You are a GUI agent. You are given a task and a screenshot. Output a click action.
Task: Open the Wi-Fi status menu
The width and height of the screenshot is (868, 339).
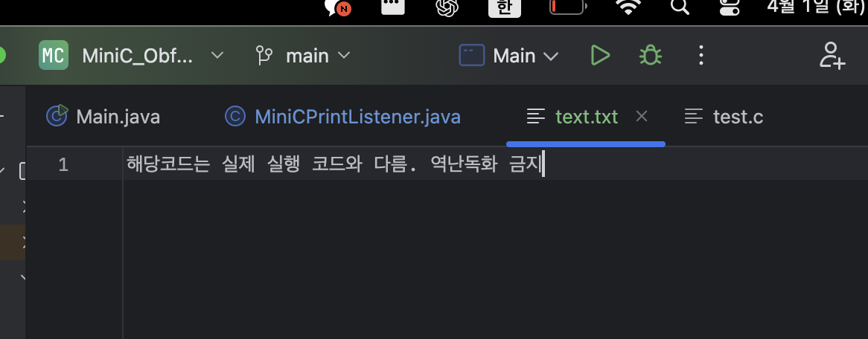[x=628, y=7]
